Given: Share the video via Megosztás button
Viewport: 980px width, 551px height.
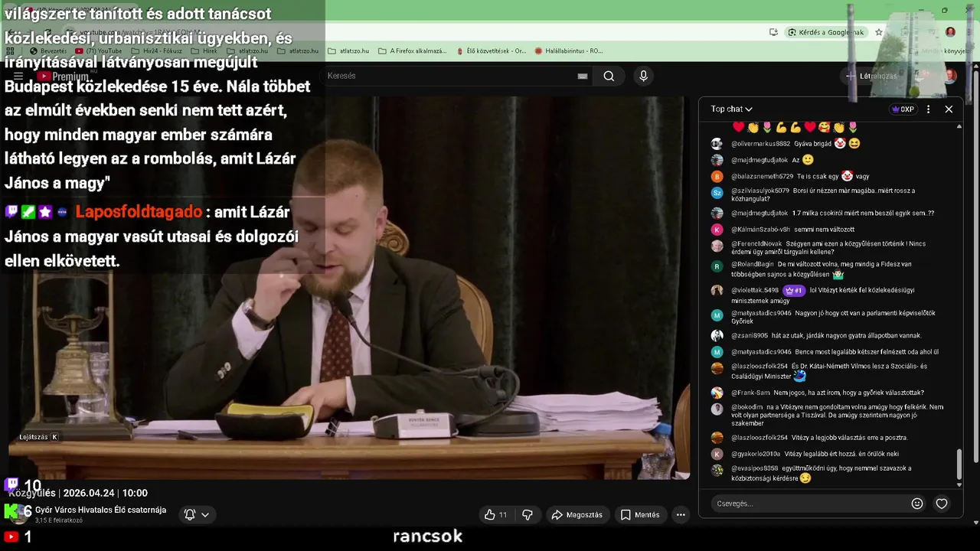Looking at the screenshot, I should tap(577, 515).
